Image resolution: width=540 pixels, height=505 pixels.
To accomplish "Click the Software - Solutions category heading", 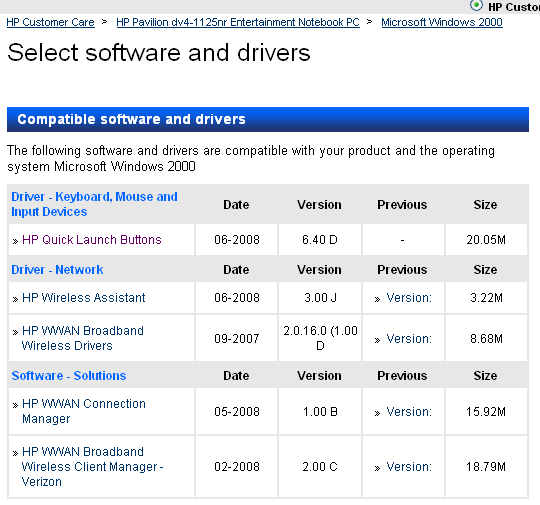I will [x=69, y=375].
